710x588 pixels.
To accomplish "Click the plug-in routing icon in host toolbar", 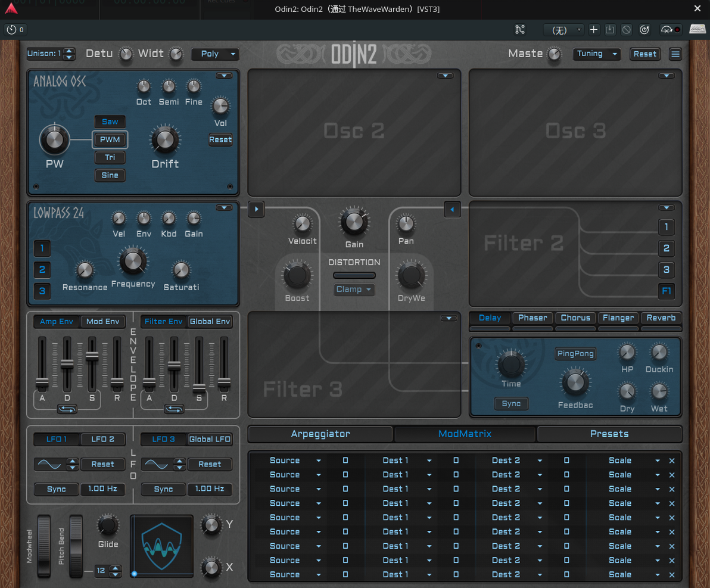I will tap(520, 30).
